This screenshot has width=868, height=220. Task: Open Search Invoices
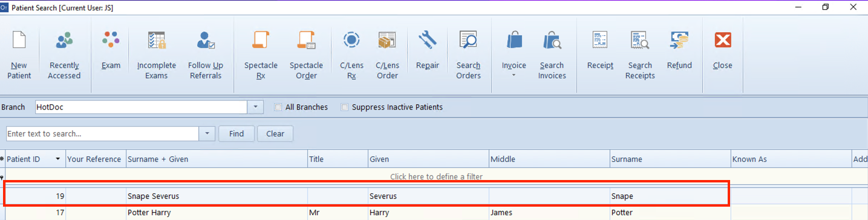(552, 55)
